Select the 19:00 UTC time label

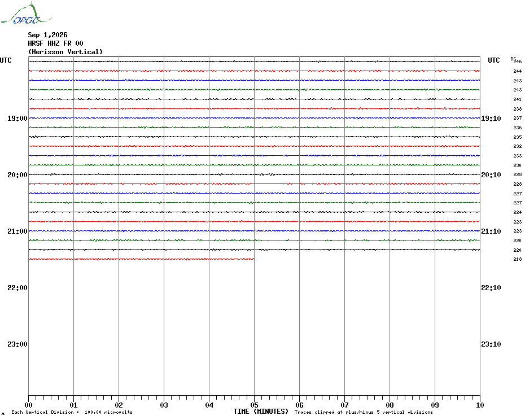17,119
